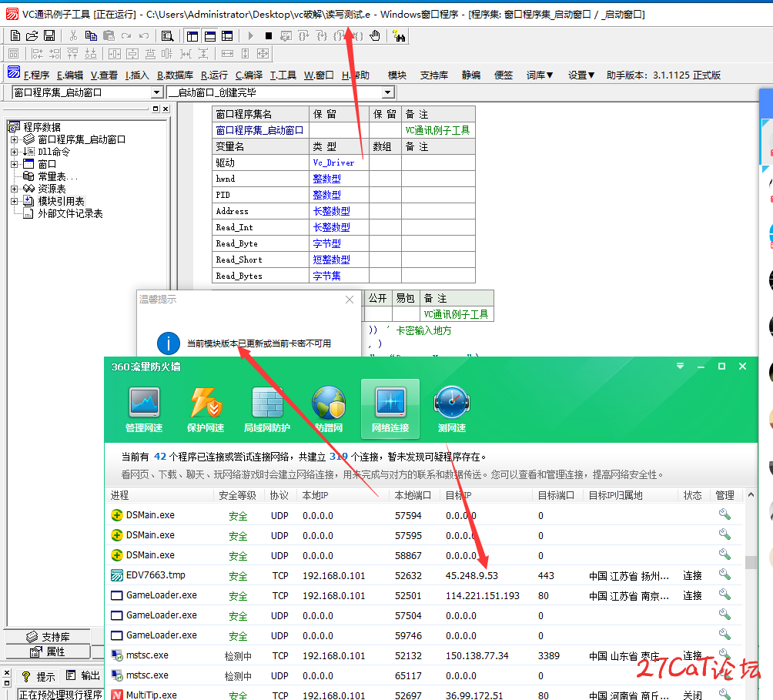Screen dimensions: 773x700
Task: Open the 保护网速 lightning icon
Action: (x=206, y=409)
